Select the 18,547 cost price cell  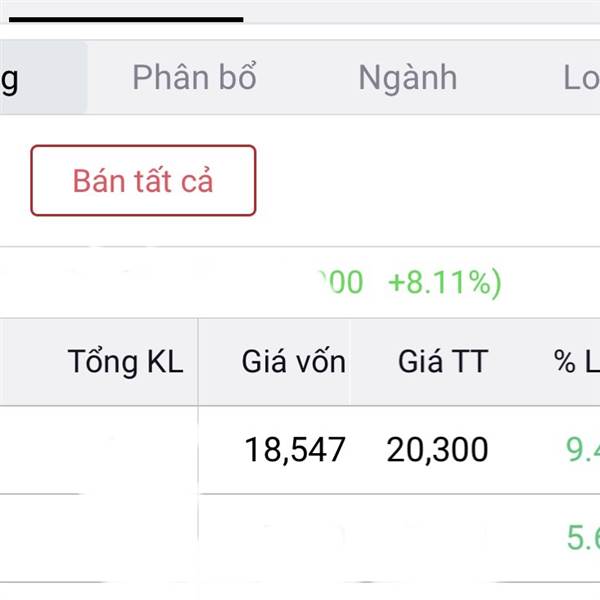(x=295, y=450)
